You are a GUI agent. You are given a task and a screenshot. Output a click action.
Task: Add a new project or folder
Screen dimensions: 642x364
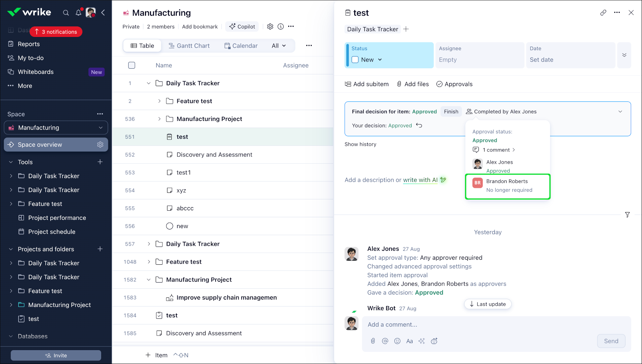coord(100,249)
